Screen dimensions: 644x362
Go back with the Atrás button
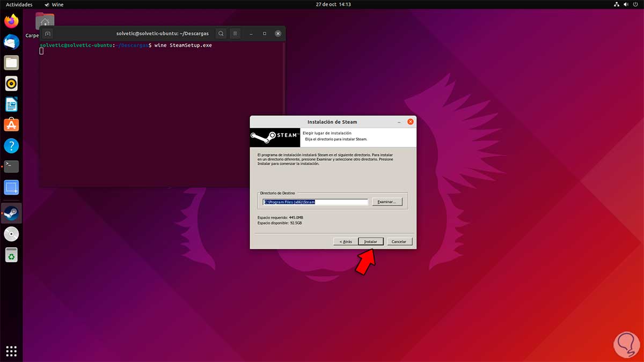pyautogui.click(x=346, y=241)
